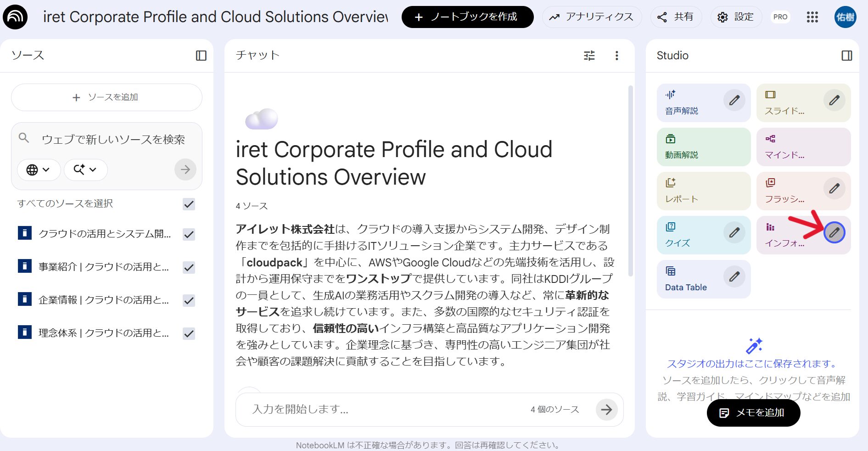Uncheck the 企業情報 source checkbox
The width and height of the screenshot is (868, 451).
pos(189,300)
